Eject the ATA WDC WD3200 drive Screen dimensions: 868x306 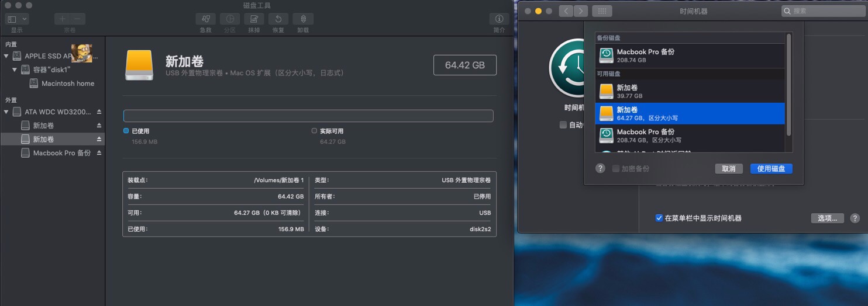coord(99,112)
